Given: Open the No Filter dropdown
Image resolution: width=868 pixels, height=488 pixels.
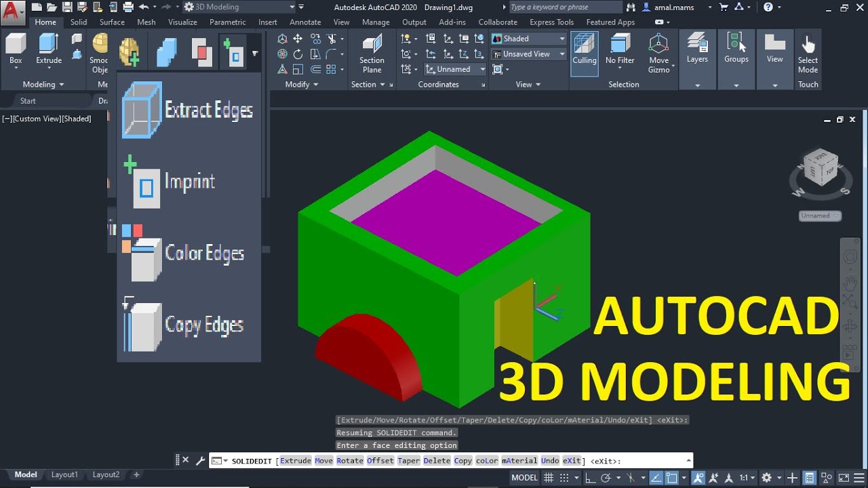Looking at the screenshot, I should point(620,54).
